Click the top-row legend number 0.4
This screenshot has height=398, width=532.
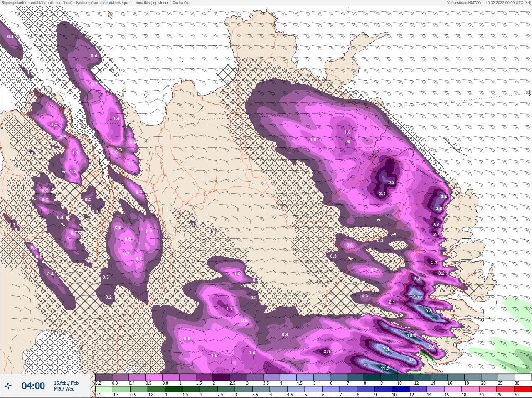point(131,383)
